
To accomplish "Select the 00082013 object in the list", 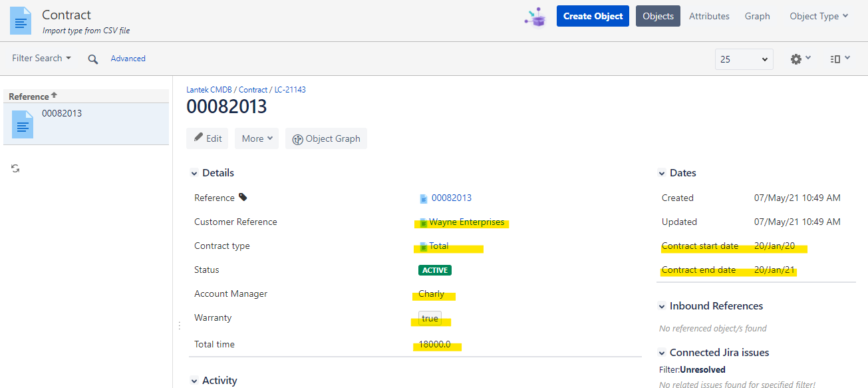I will [86, 124].
